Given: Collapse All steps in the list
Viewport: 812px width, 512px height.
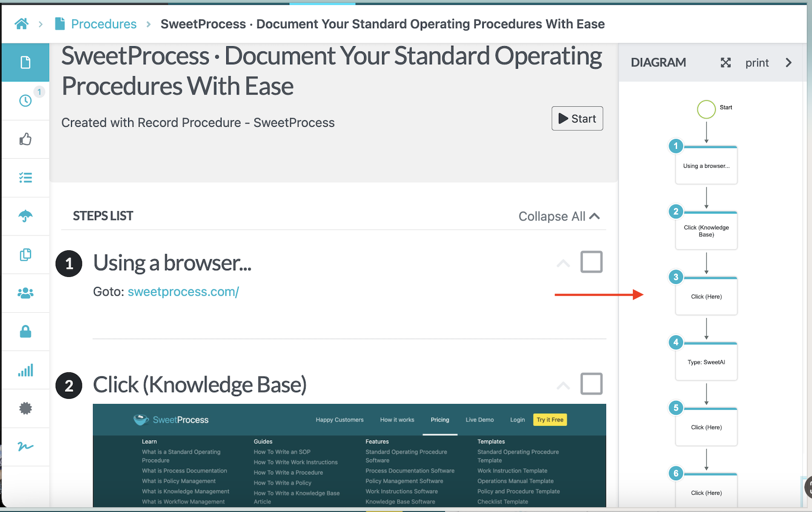Looking at the screenshot, I should [559, 216].
